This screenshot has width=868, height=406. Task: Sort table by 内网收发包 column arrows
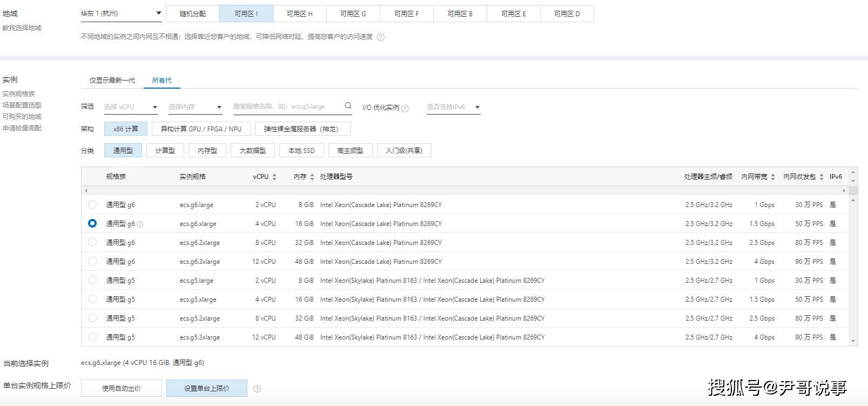822,177
